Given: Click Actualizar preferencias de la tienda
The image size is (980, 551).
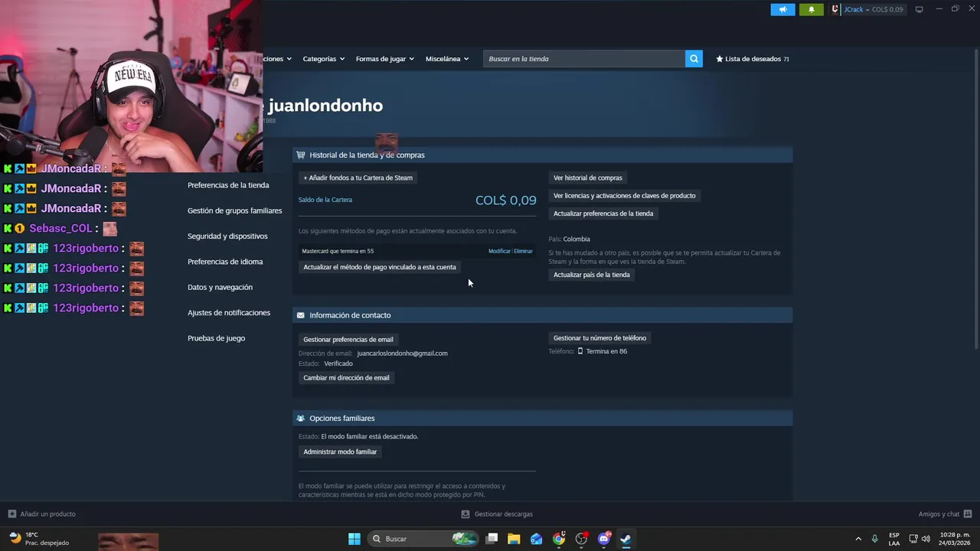Looking at the screenshot, I should [603, 214].
